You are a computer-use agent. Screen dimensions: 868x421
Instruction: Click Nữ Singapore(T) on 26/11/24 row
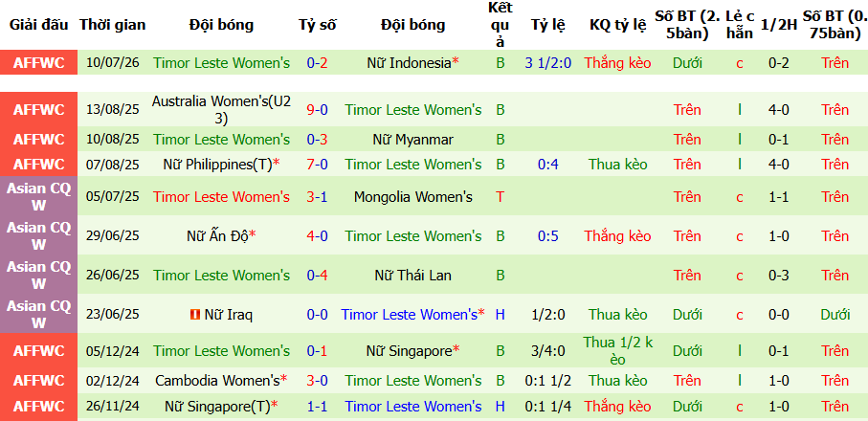[x=217, y=407]
